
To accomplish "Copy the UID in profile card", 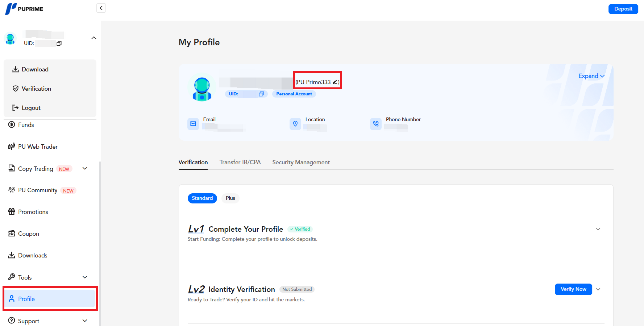I will [261, 94].
